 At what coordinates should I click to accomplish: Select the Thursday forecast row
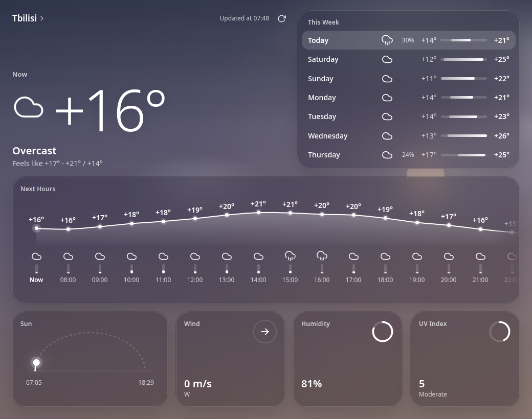pyautogui.click(x=409, y=155)
